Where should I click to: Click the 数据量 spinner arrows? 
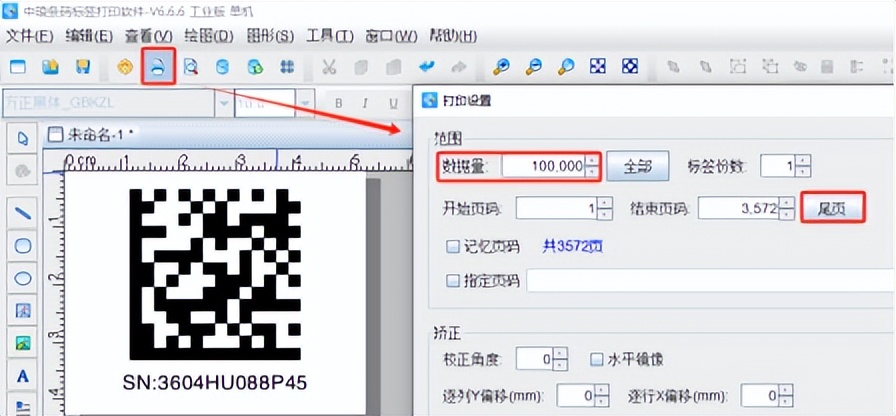pos(592,166)
